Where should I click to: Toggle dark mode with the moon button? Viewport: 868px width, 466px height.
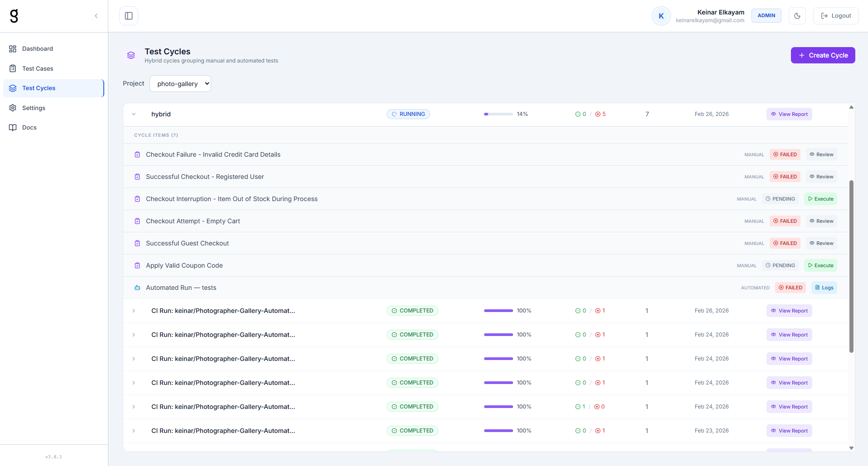point(797,16)
